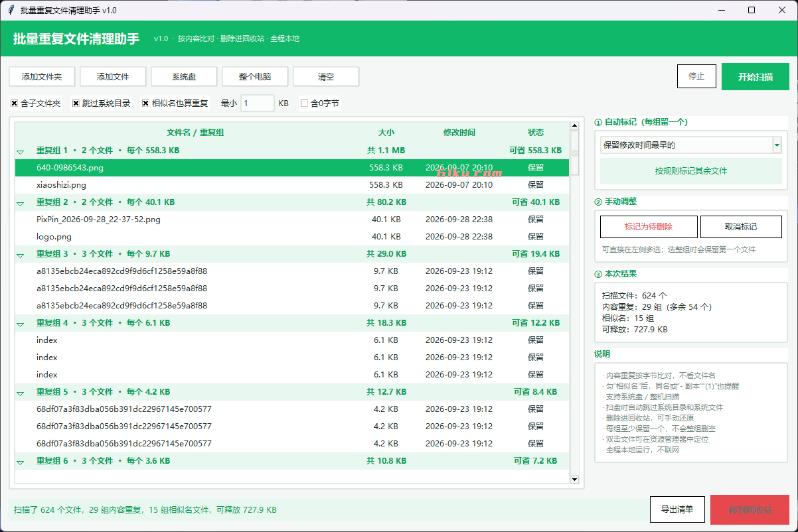Click the feather app icon in title bar
This screenshot has height=532, width=798.
point(11,10)
